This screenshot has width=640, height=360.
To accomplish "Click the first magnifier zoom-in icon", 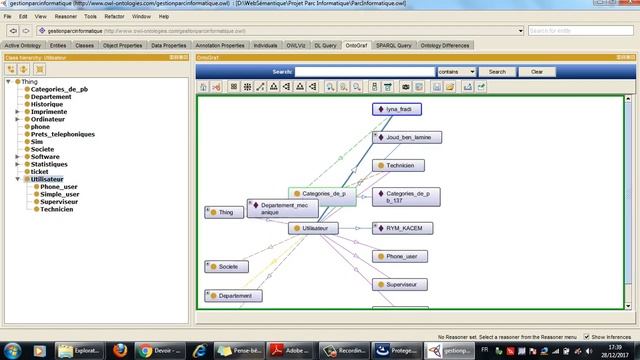I will click(x=330, y=87).
